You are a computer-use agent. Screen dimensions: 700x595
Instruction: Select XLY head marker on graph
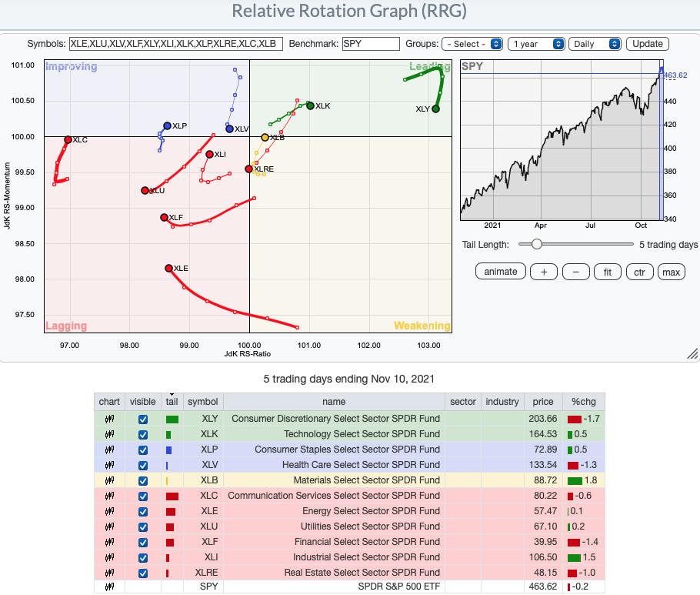pyautogui.click(x=435, y=109)
